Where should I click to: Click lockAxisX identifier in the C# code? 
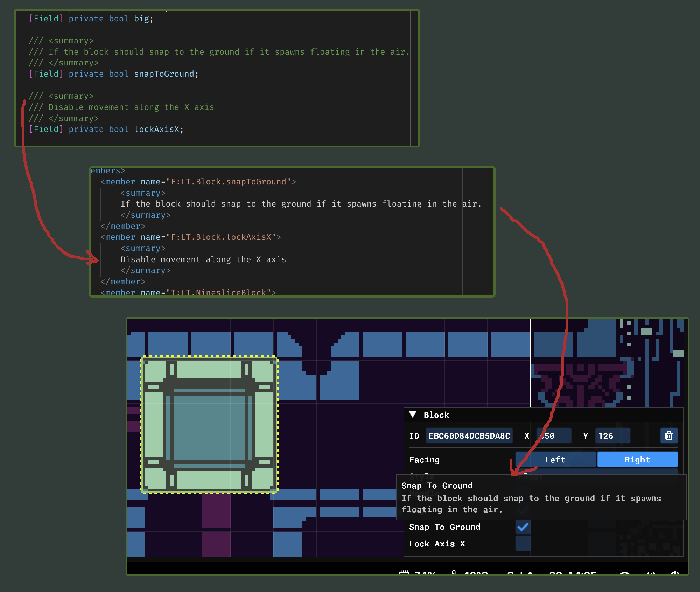tap(157, 129)
